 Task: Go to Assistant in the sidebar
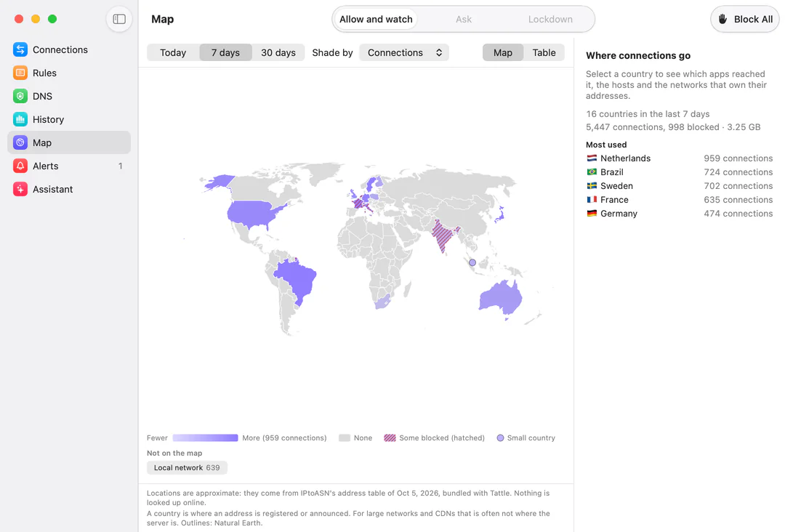click(x=69, y=189)
